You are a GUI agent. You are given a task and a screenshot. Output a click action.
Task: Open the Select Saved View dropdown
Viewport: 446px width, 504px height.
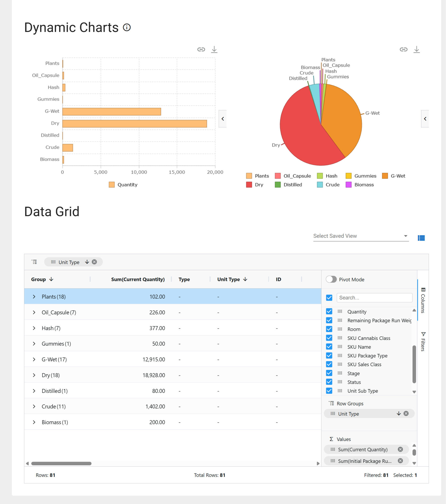point(361,236)
